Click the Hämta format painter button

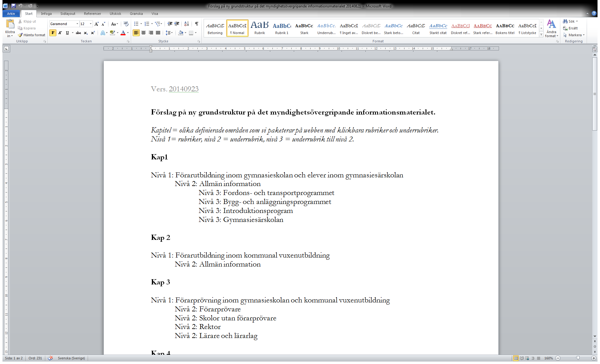[x=32, y=35]
